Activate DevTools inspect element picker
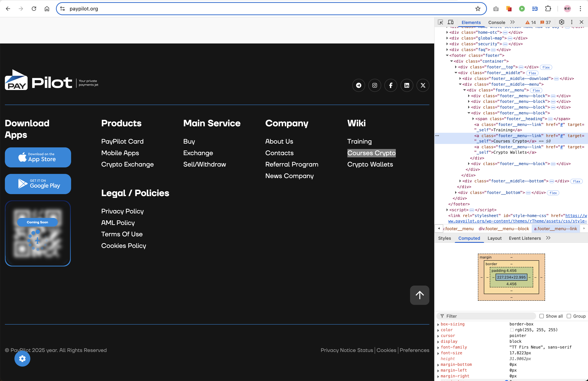Image resolution: width=588 pixels, height=381 pixels. tap(440, 22)
